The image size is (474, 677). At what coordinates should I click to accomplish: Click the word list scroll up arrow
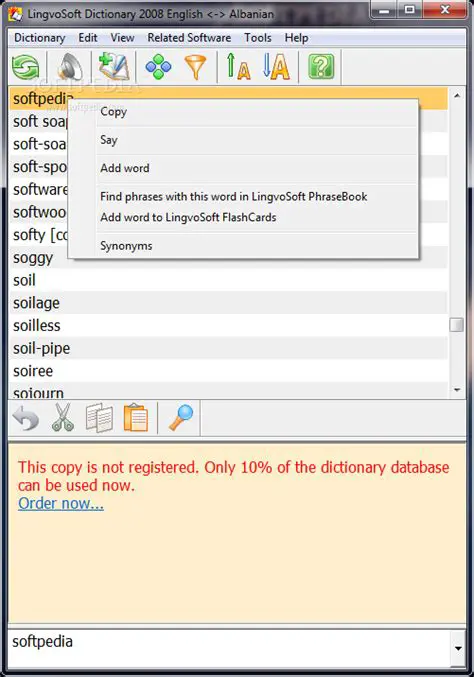pos(457,95)
